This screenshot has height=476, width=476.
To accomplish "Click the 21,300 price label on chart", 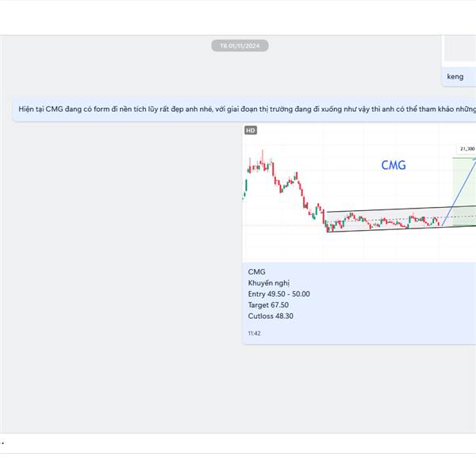I will (x=467, y=149).
